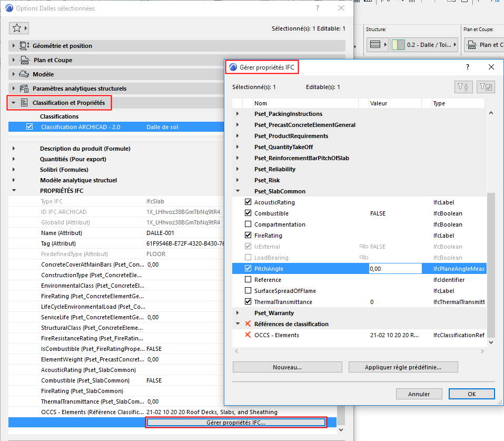Open the favorites star button
Image resolution: width=504 pixels, height=441 pixels.
tap(18, 28)
